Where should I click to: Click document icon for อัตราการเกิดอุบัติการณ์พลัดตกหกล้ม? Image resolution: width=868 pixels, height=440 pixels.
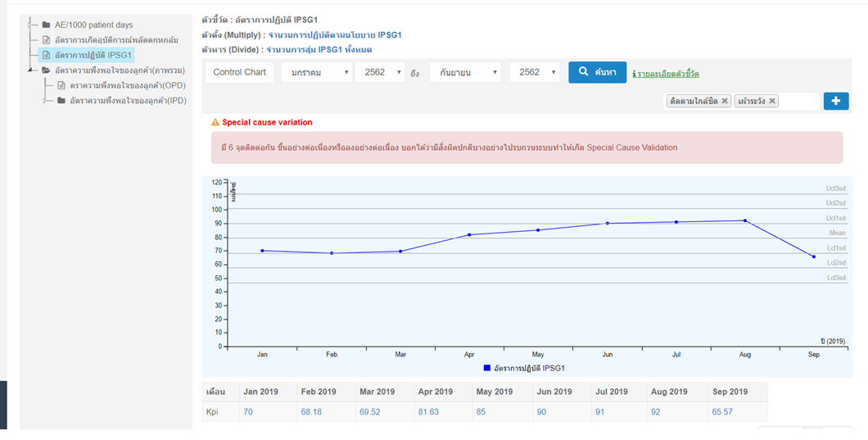point(46,40)
